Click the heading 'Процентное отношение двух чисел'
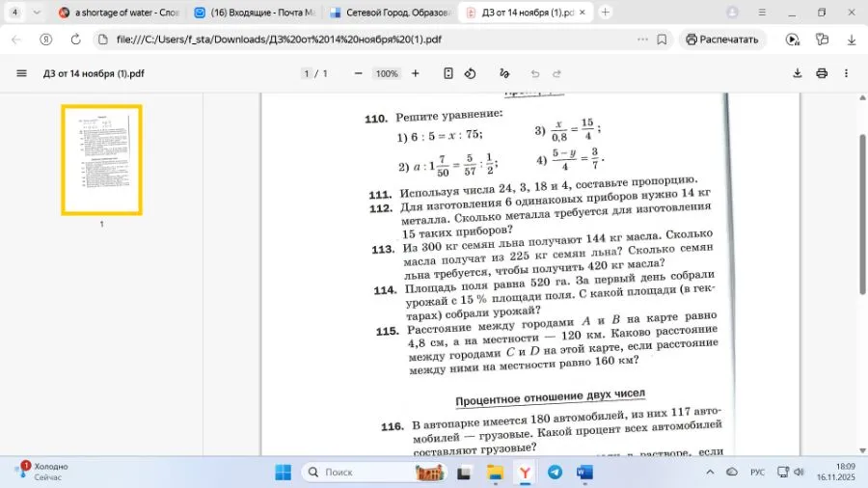Viewport: 868px width, 488px height. tap(551, 396)
